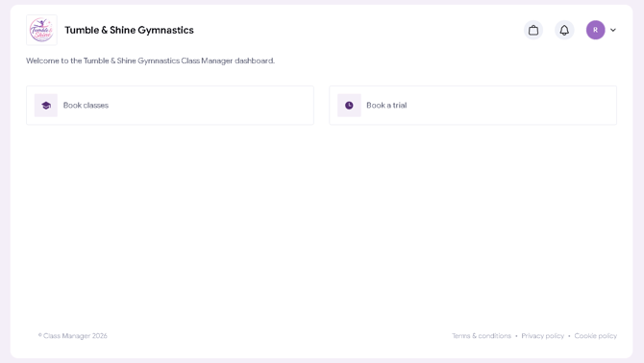Open the shopping bag basket
Screen dimensions: 644x363
click(x=533, y=30)
